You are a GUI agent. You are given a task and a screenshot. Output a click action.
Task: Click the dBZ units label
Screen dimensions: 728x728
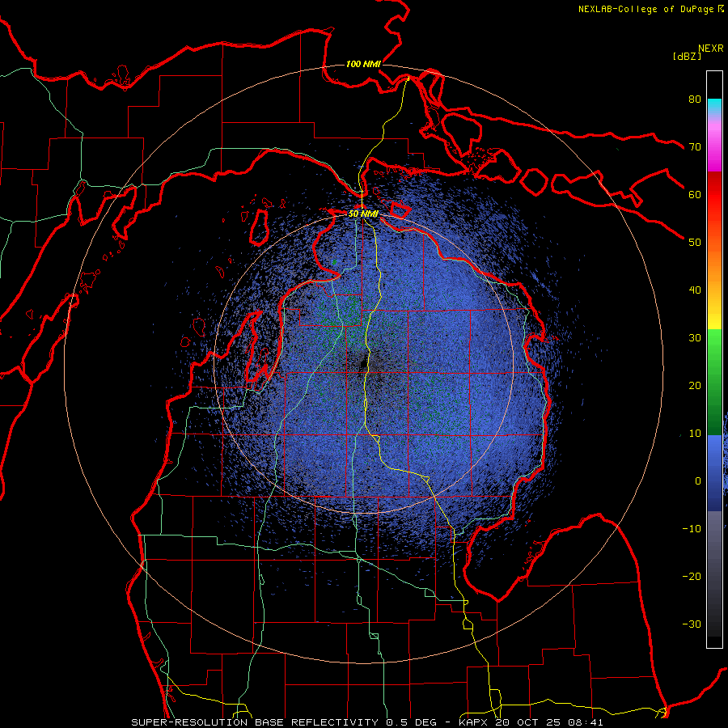pyautogui.click(x=687, y=56)
